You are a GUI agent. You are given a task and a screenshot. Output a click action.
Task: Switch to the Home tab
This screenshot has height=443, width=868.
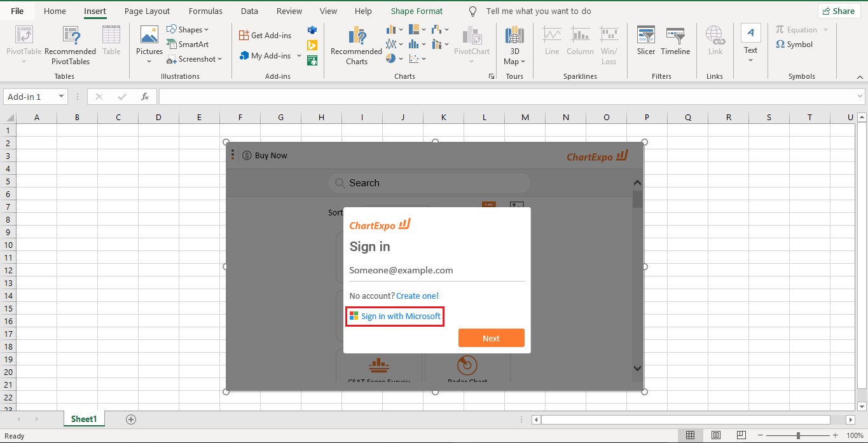(55, 11)
